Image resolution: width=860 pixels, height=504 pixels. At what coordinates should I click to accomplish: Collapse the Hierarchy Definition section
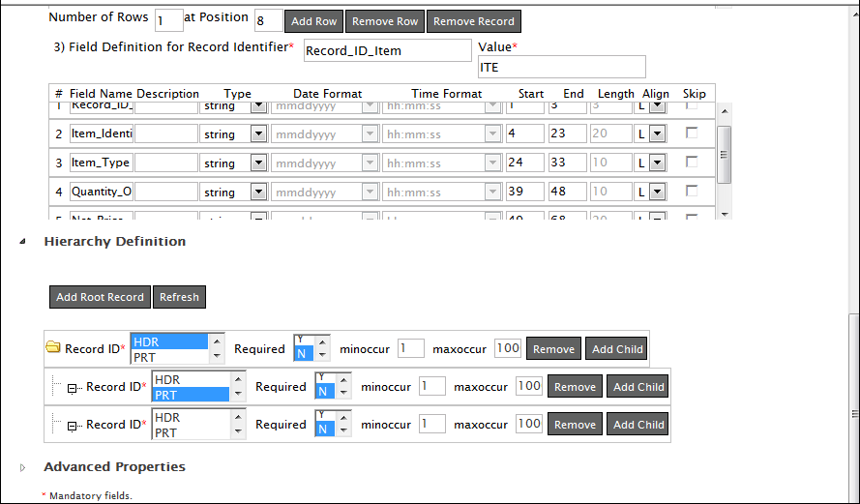[23, 242]
